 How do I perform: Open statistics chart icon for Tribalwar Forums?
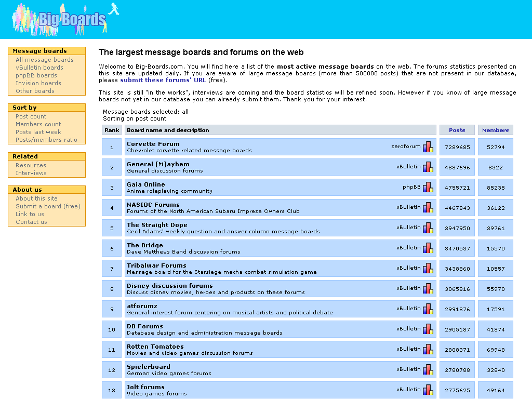click(428, 268)
